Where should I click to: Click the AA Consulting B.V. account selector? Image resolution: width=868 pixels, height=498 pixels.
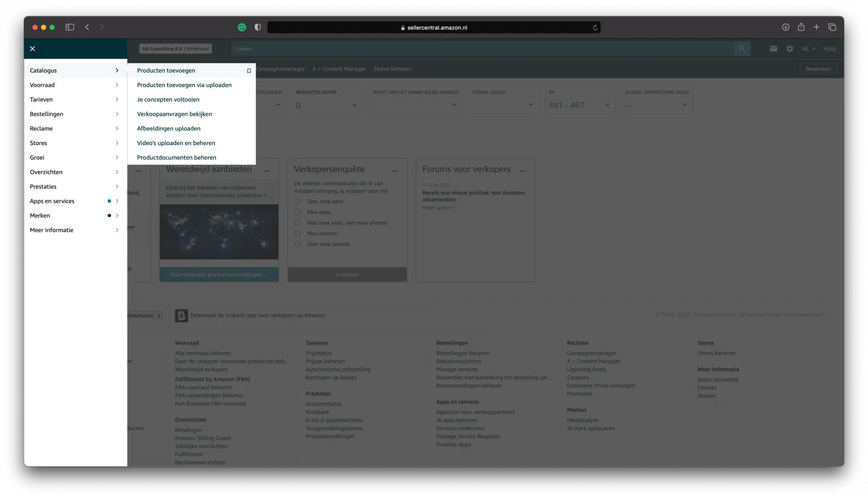pyautogui.click(x=176, y=49)
